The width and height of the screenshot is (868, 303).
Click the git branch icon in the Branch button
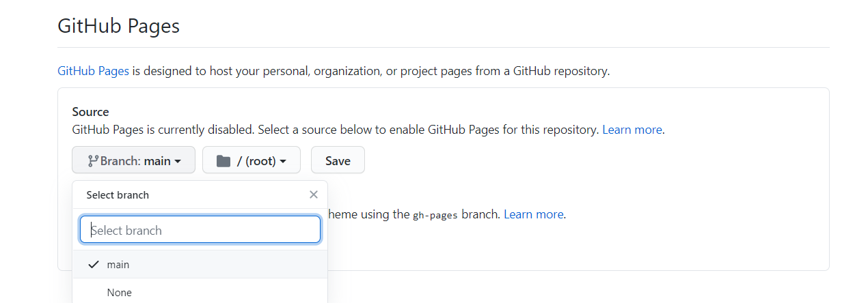pyautogui.click(x=93, y=161)
